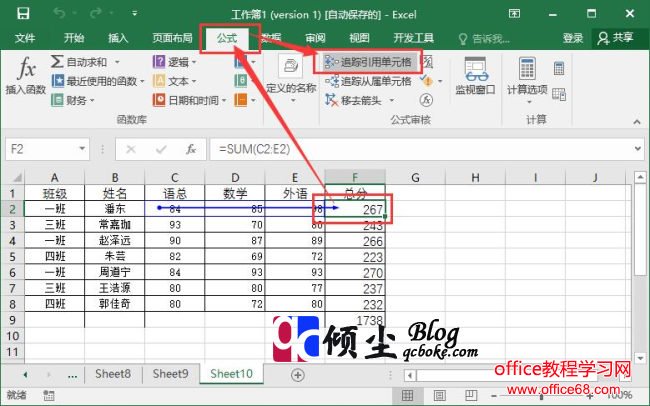Click the 文本 functions icon

[159, 81]
